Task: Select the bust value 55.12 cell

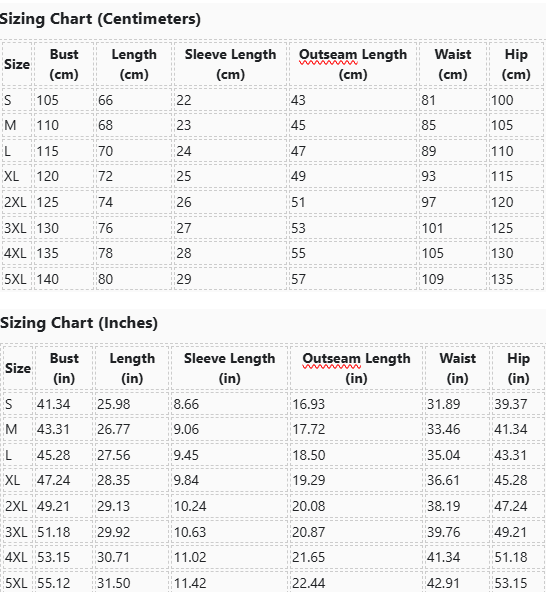Action: pyautogui.click(x=64, y=583)
